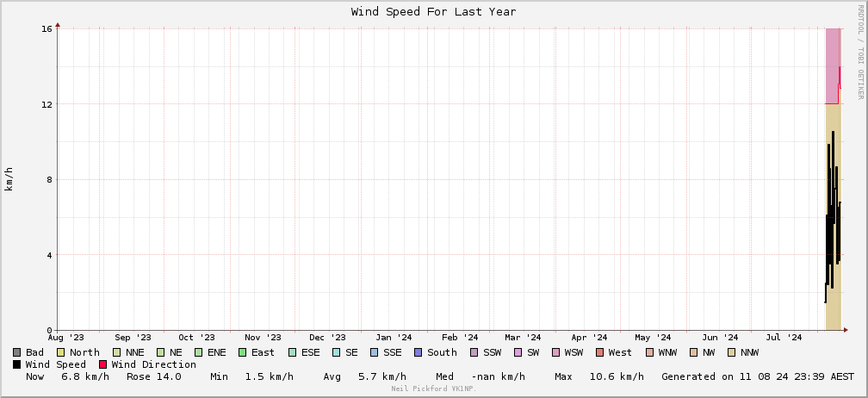
Task: Click the Now 6.8 km/h statistic
Action: (67, 377)
